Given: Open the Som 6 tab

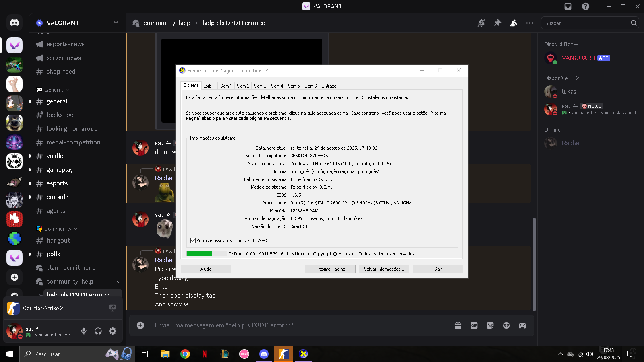Looking at the screenshot, I should point(311,86).
